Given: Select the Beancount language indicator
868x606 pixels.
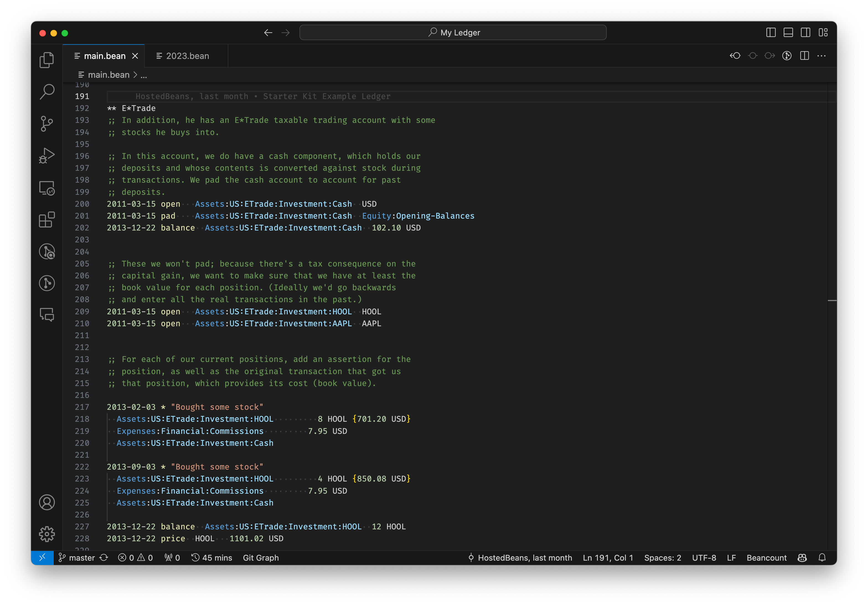Looking at the screenshot, I should click(766, 558).
